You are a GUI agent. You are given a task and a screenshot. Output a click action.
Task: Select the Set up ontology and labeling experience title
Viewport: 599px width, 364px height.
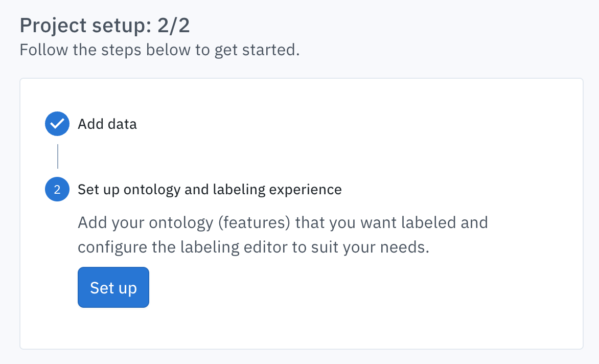[210, 190]
